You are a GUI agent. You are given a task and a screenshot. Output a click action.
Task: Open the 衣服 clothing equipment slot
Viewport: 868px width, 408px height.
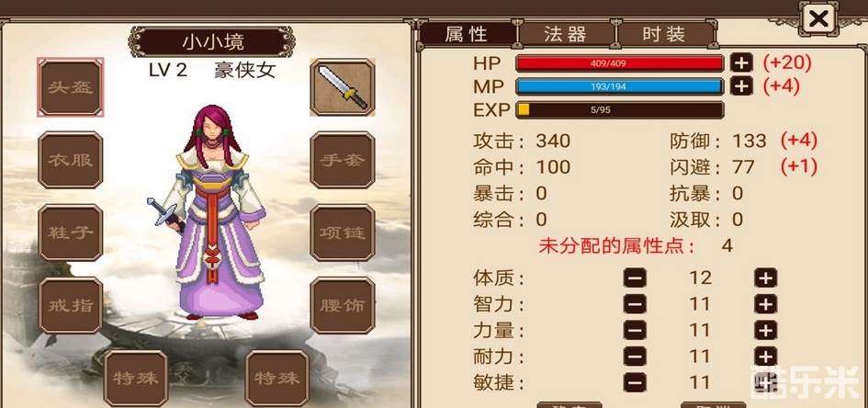[x=71, y=160]
